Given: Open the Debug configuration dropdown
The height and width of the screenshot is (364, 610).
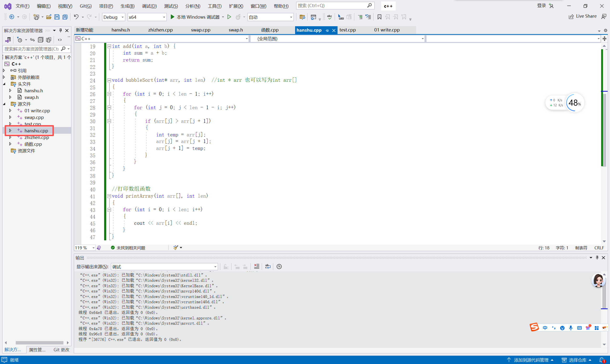Looking at the screenshot, I should [x=122, y=17].
